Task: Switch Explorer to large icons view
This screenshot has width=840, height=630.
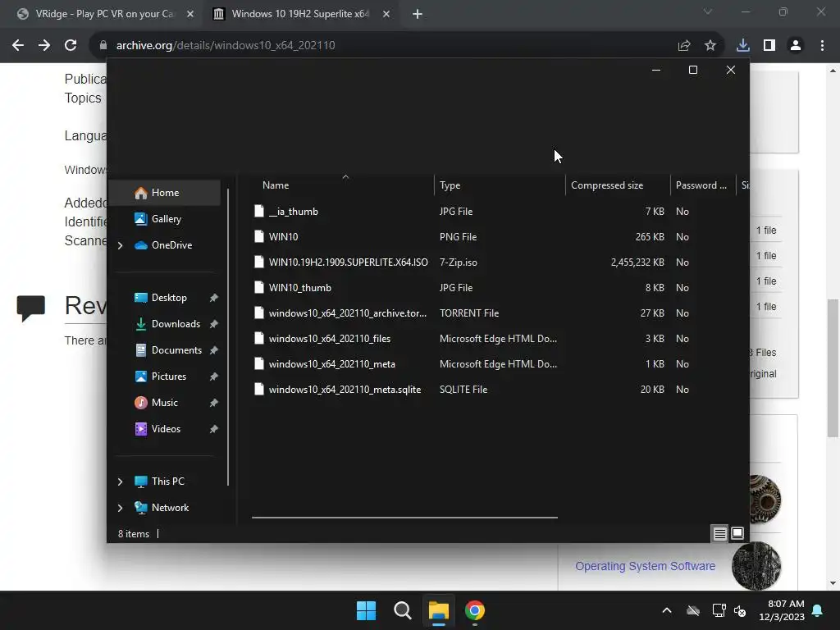Action: click(737, 533)
